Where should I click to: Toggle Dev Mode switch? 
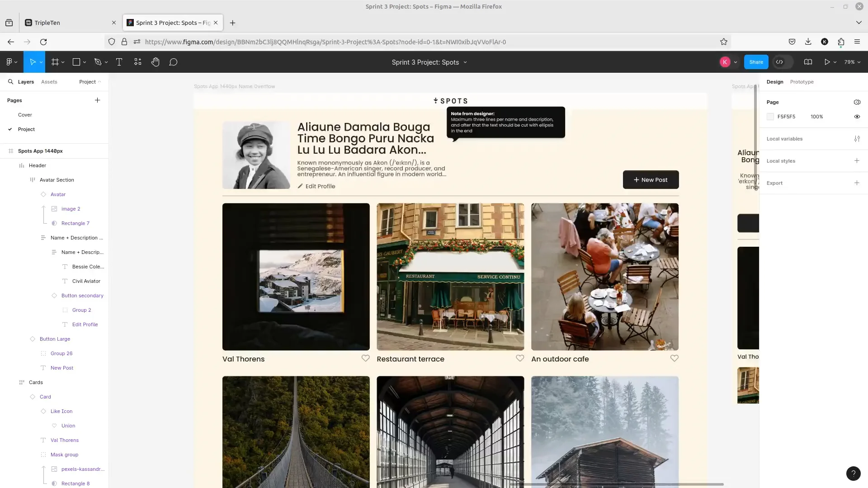tap(783, 62)
